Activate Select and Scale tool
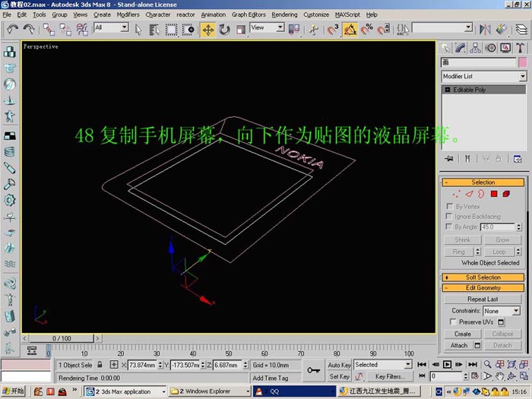The image size is (532, 399). tap(241, 30)
